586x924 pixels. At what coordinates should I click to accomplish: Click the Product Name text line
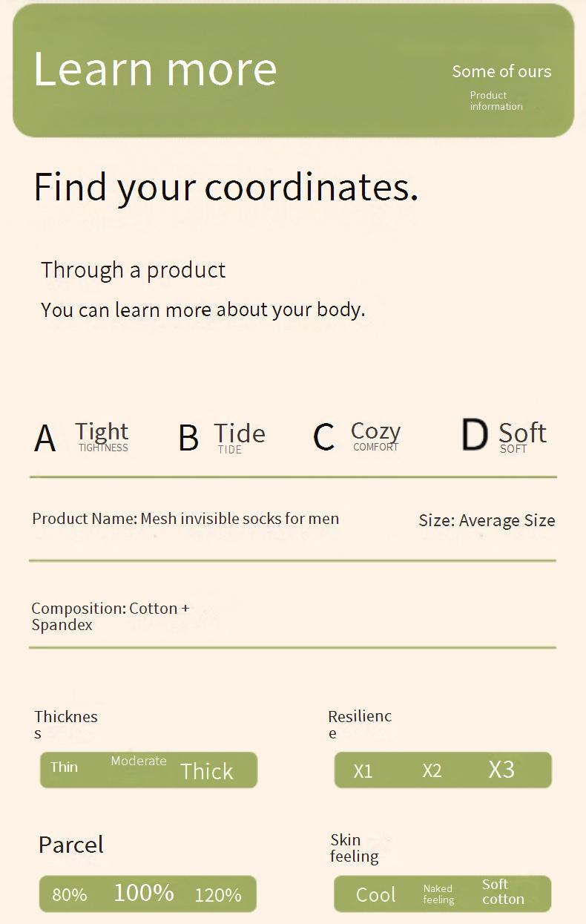click(185, 519)
